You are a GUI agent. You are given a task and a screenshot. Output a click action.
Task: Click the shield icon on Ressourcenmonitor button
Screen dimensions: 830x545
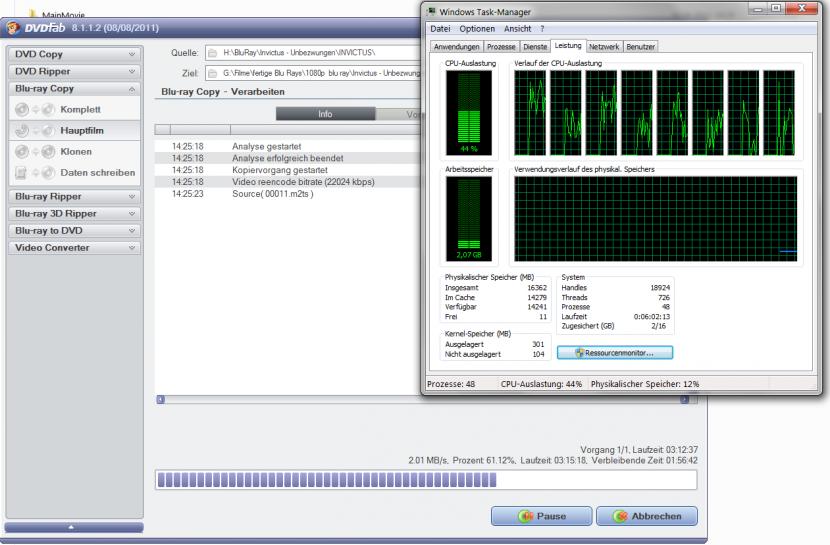[579, 353]
